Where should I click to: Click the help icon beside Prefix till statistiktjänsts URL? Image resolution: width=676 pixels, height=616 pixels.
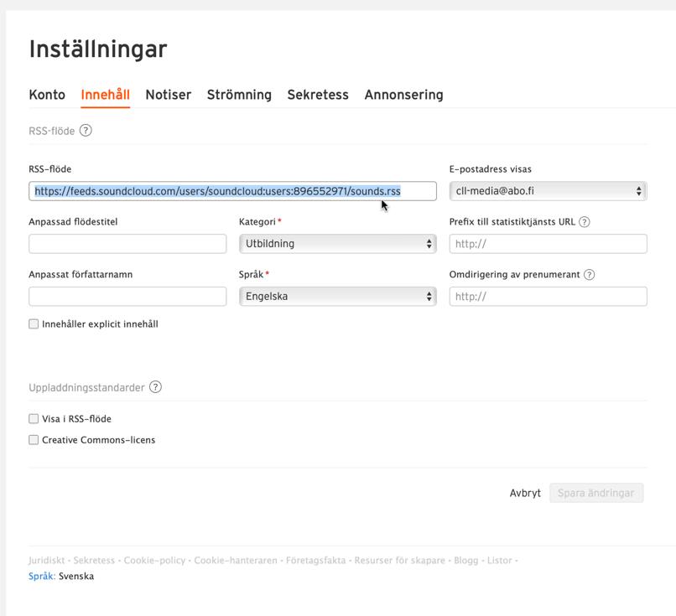[585, 222]
